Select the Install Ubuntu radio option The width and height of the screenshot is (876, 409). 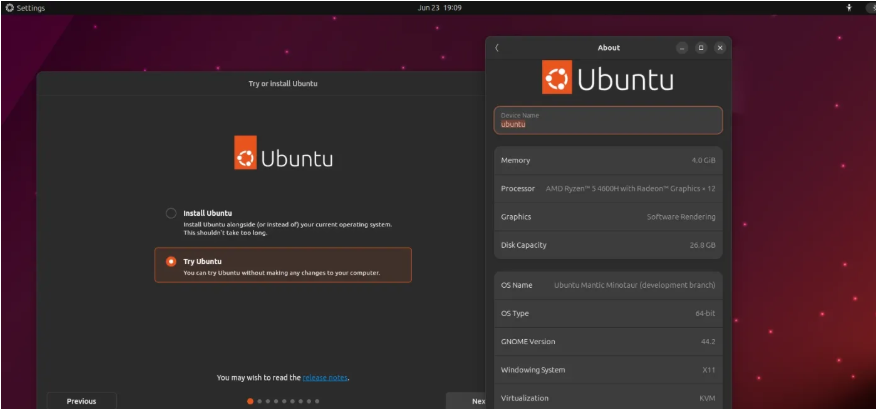point(171,213)
